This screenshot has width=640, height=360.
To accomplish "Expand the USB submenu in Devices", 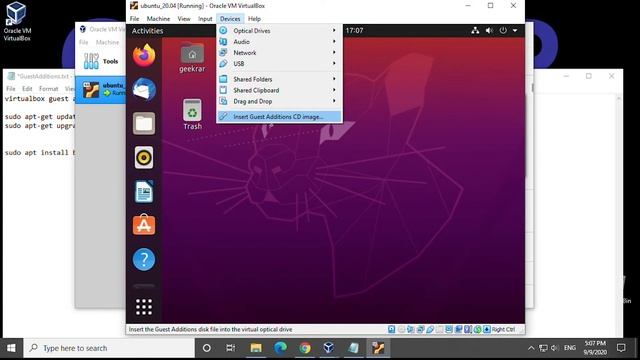I will click(x=279, y=64).
